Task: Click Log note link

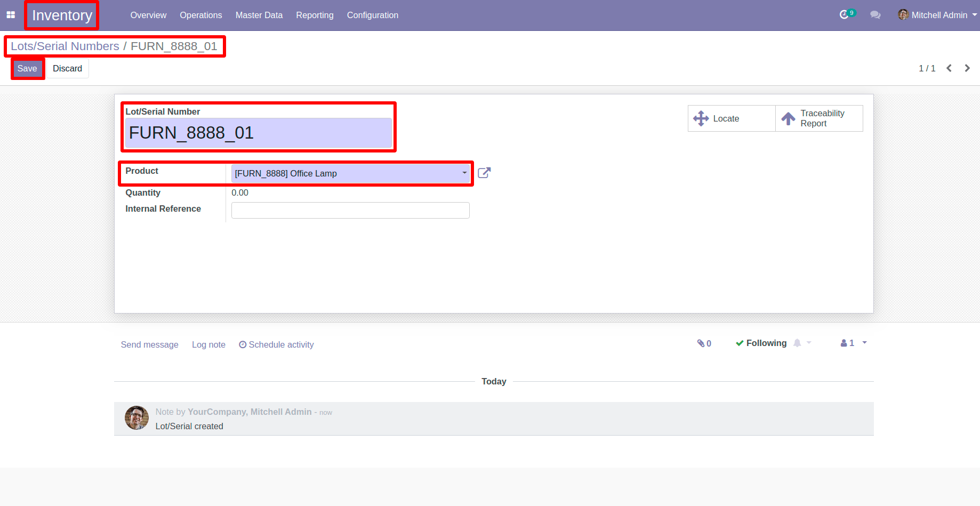Action: [208, 344]
